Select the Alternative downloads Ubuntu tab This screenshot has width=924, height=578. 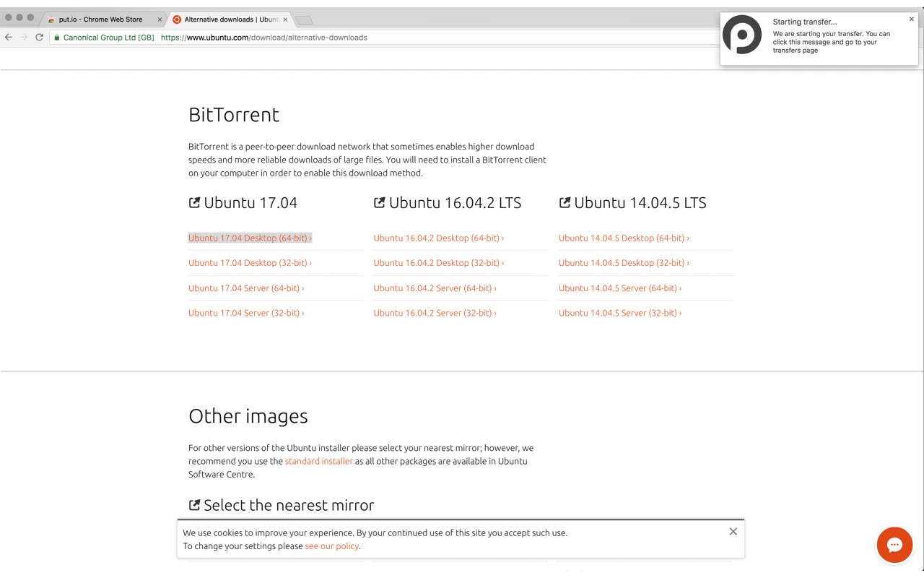coord(227,20)
